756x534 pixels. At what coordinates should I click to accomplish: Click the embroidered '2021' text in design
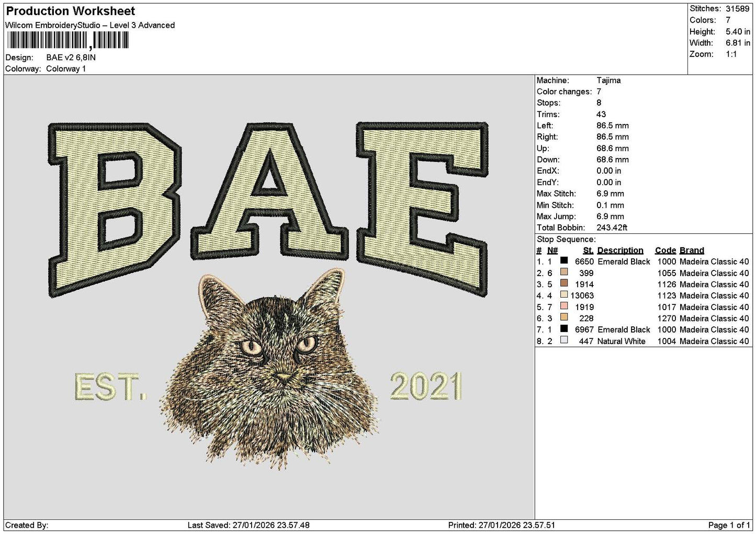point(426,386)
